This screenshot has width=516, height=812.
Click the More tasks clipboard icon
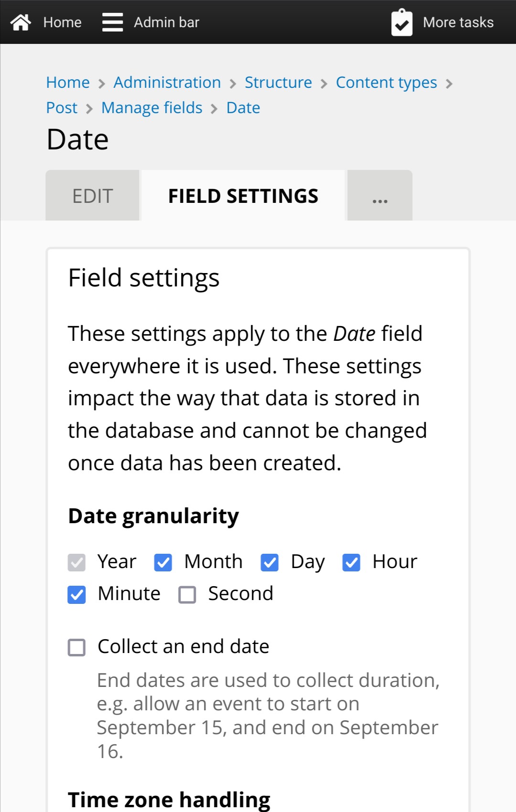(x=402, y=22)
